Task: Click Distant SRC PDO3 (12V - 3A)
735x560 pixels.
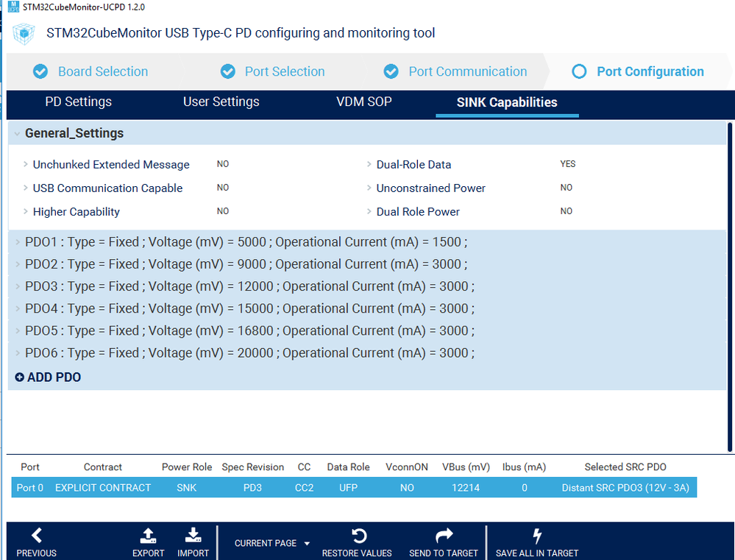Action: coord(625,488)
